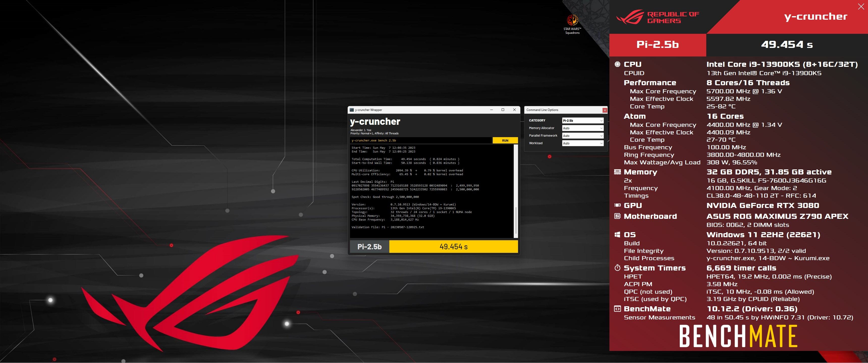Close the BenchMate result panel
868x363 pixels.
point(861,7)
